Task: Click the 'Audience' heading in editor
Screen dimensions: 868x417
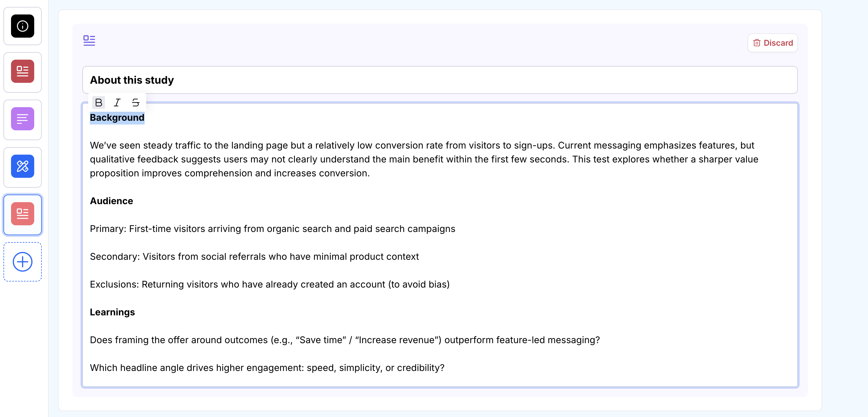Action: tap(112, 201)
